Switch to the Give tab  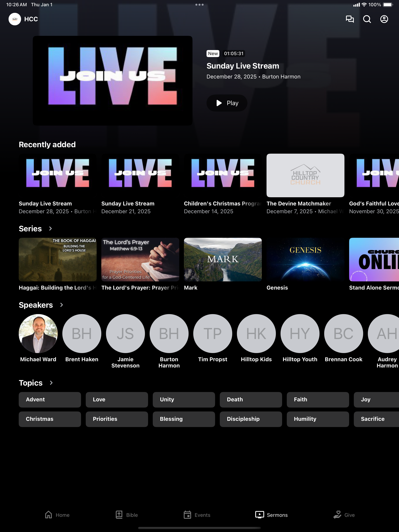(344, 515)
